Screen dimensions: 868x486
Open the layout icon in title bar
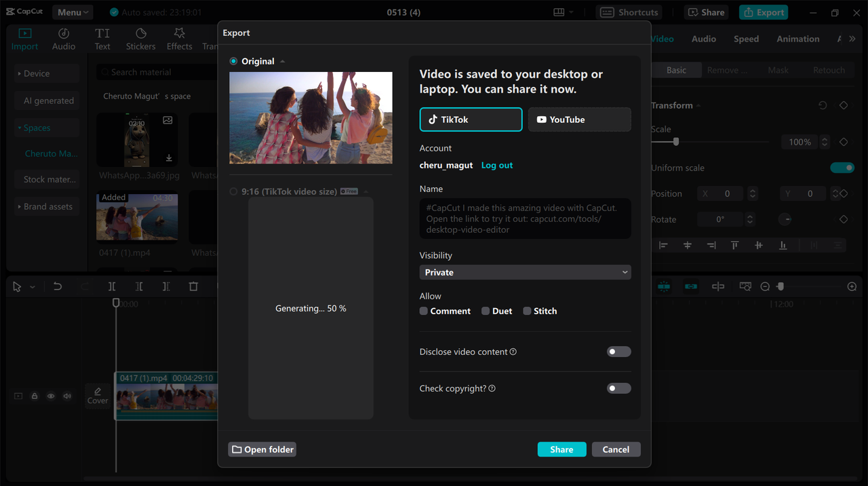point(559,12)
